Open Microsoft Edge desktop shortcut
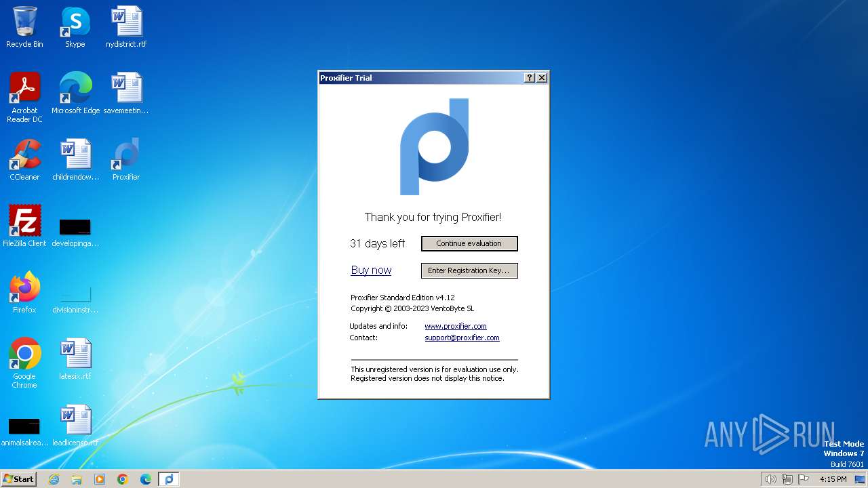Screen dimensions: 868x488 coord(75,94)
